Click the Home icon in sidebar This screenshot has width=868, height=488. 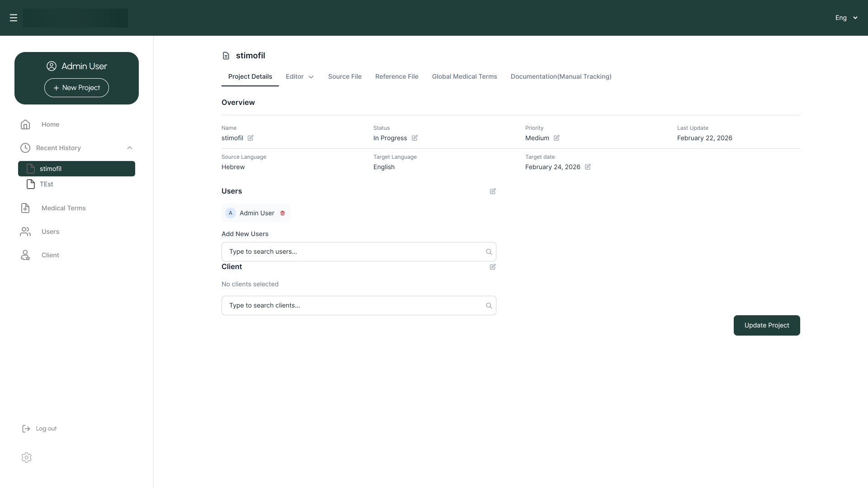click(25, 124)
